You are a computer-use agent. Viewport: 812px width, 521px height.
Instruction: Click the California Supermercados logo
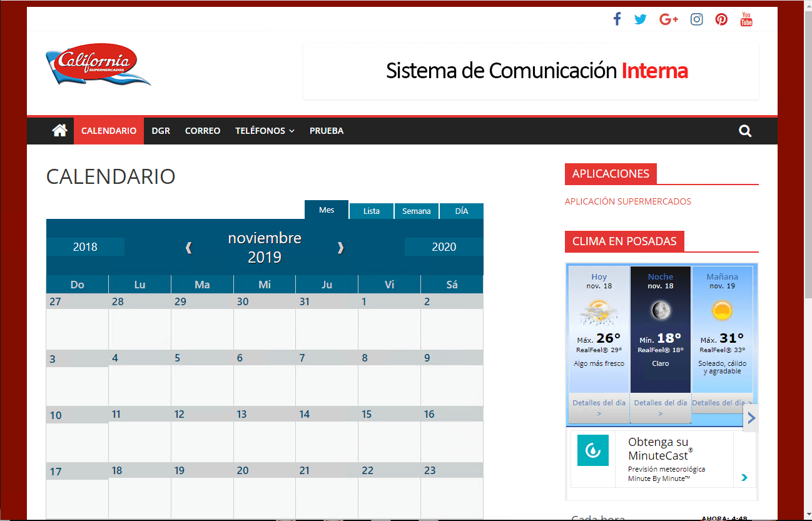coord(98,64)
